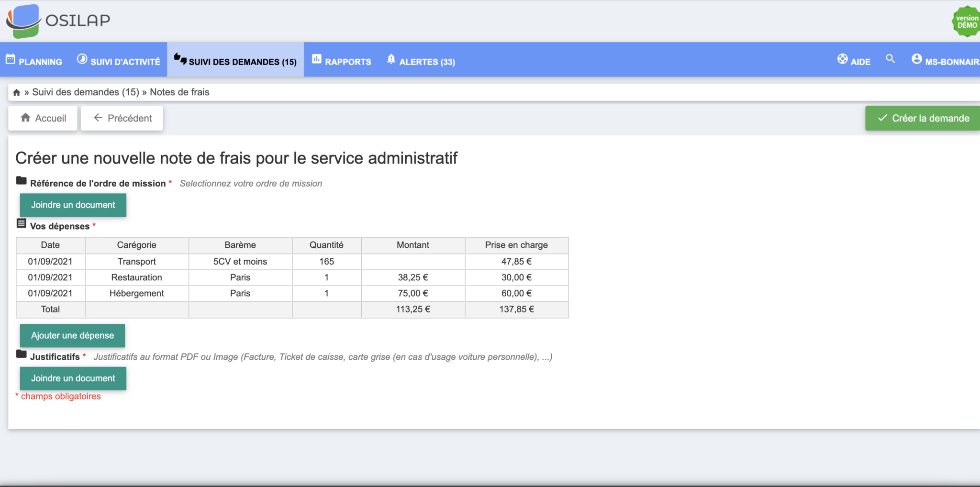Click Créer la demande button
The image size is (980, 487).
point(923,118)
